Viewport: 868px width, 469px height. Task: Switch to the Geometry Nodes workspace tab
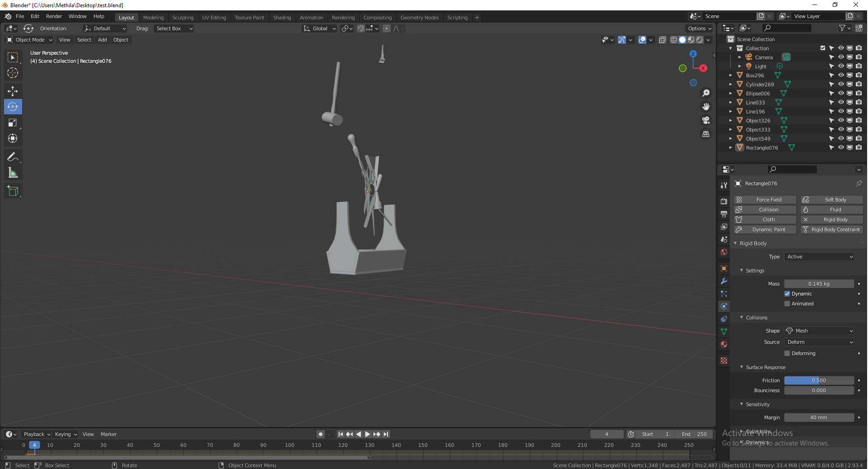(419, 18)
